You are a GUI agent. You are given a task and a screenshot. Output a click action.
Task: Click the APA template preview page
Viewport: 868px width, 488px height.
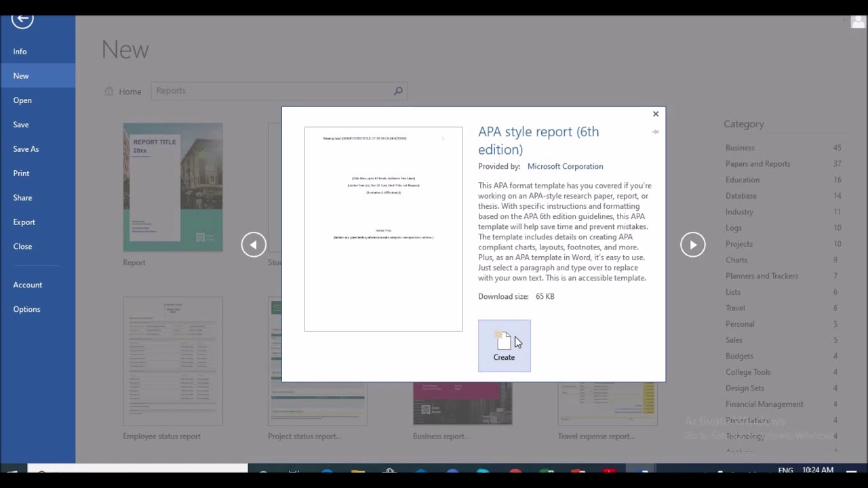click(383, 229)
